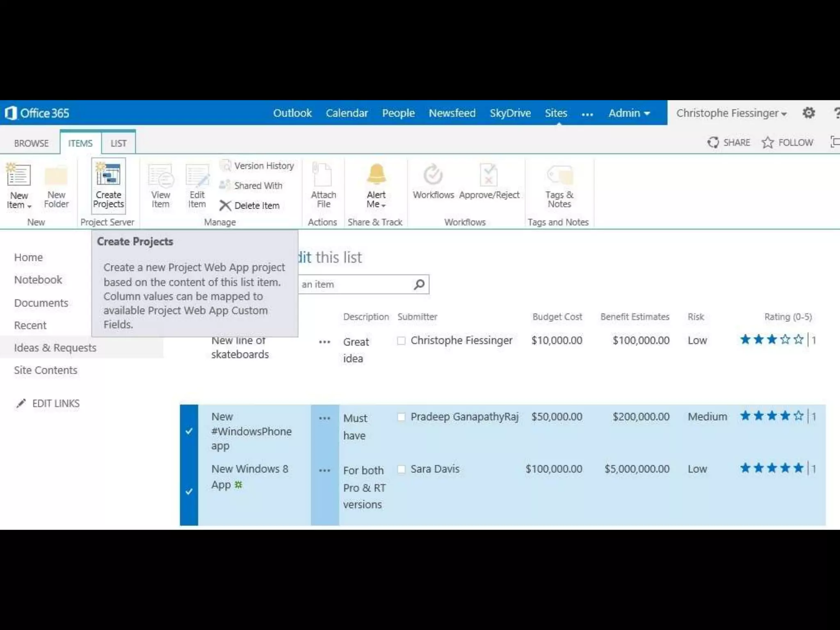Screen dimensions: 840x630
Task: Rate the skateboards item five stars
Action: 798,340
